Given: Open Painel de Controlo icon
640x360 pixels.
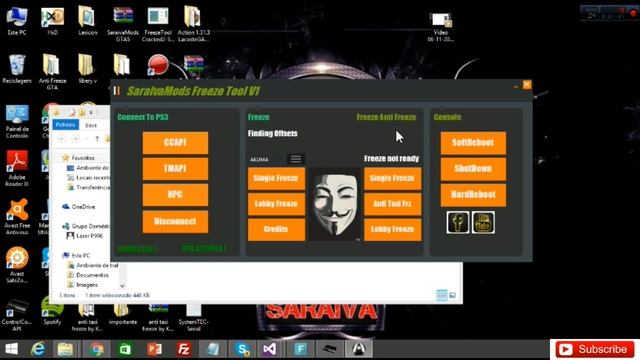Looking at the screenshot, I should [x=17, y=121].
